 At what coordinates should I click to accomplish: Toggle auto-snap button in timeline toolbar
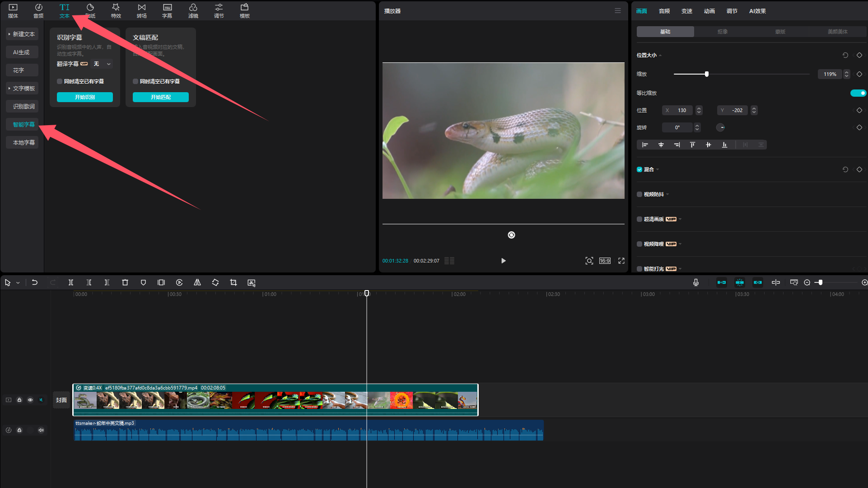740,282
